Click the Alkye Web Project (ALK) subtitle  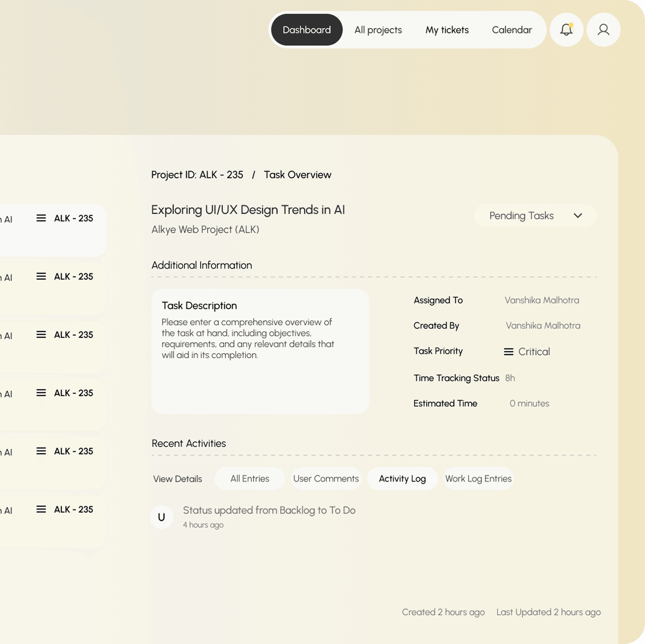point(205,229)
